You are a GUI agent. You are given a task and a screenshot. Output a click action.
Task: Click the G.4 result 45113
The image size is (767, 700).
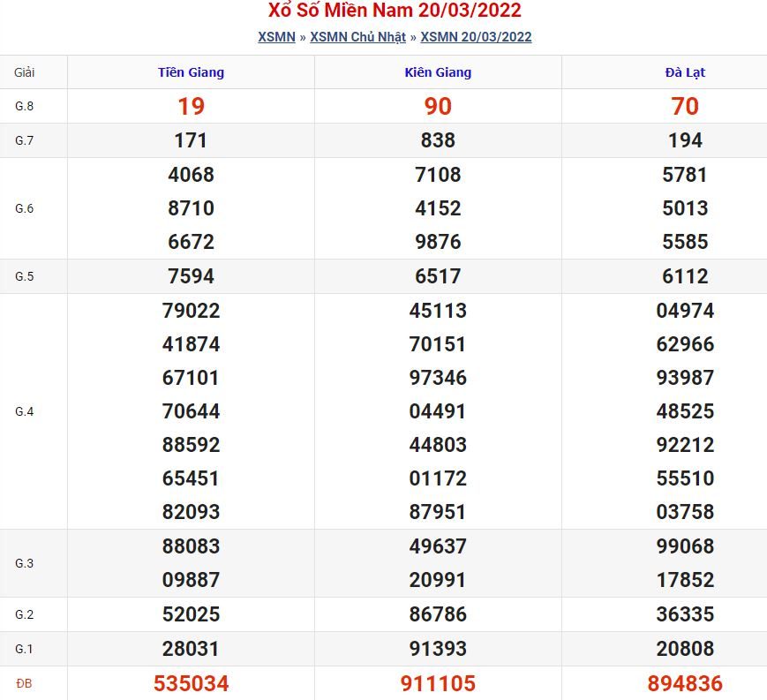[x=438, y=311]
